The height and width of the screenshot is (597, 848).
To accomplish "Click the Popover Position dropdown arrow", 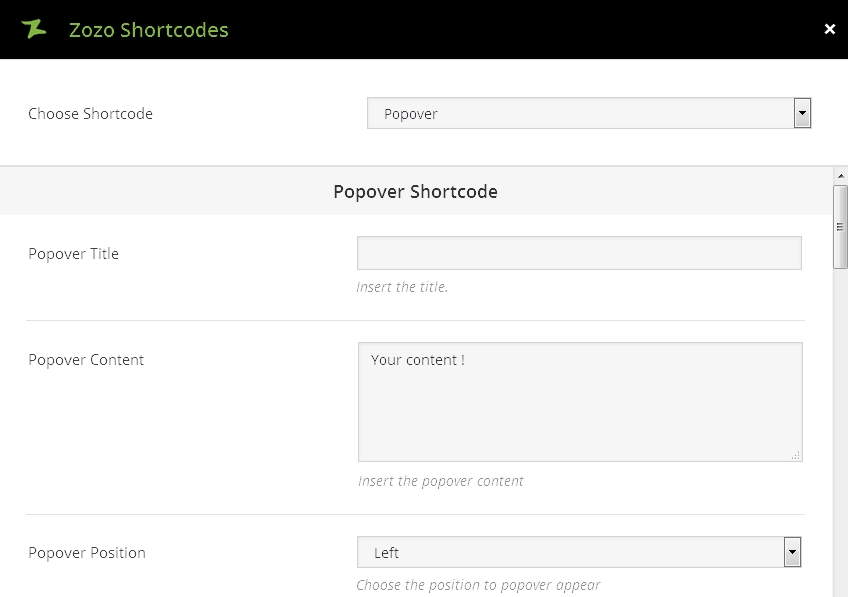I will click(792, 552).
